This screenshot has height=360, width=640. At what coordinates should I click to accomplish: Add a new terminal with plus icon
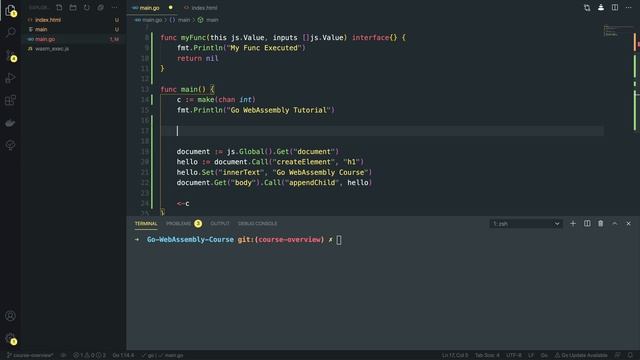(573, 223)
